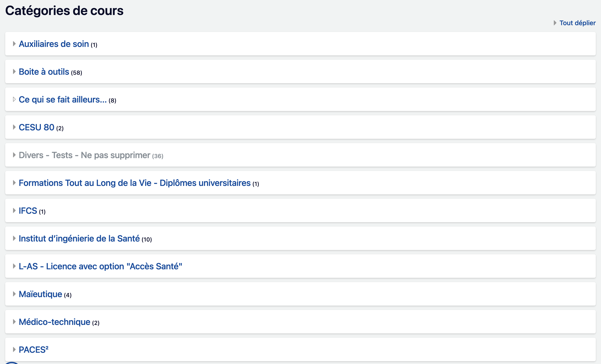This screenshot has width=601, height=364.
Task: Open the Médico-technique category link
Action: pyautogui.click(x=54, y=322)
